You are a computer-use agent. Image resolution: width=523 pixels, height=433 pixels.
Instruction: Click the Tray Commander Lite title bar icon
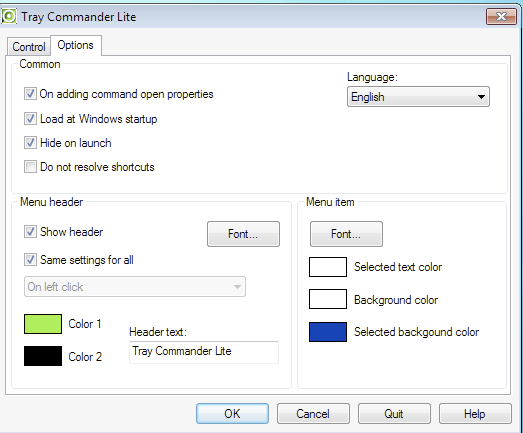[9, 16]
